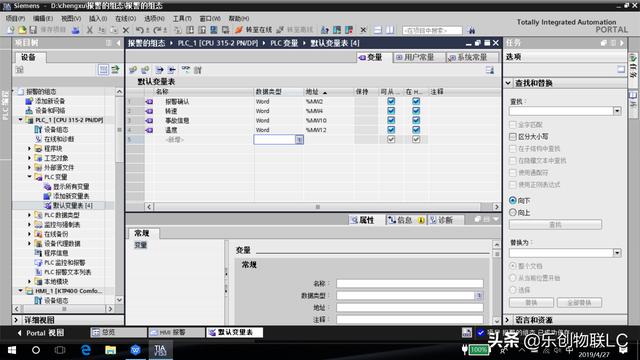Open the 在线(O) menu
The width and height of the screenshot is (640, 360).
[125, 18]
